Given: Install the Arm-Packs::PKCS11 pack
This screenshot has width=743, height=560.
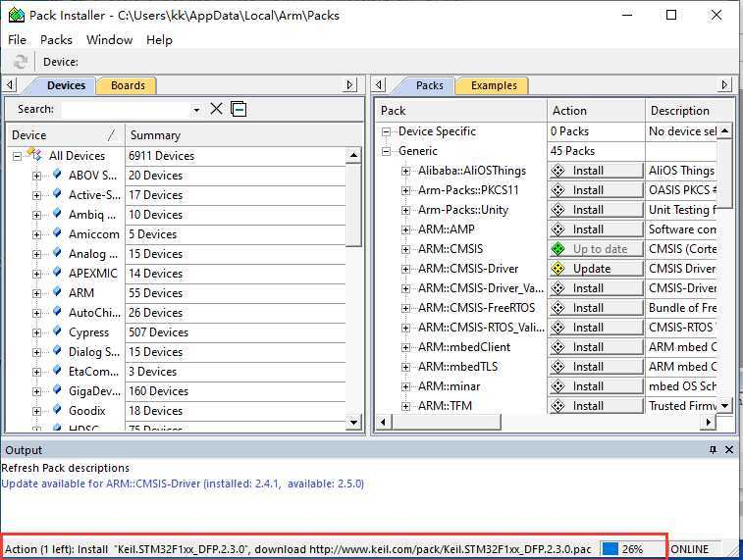Looking at the screenshot, I should pyautogui.click(x=596, y=190).
